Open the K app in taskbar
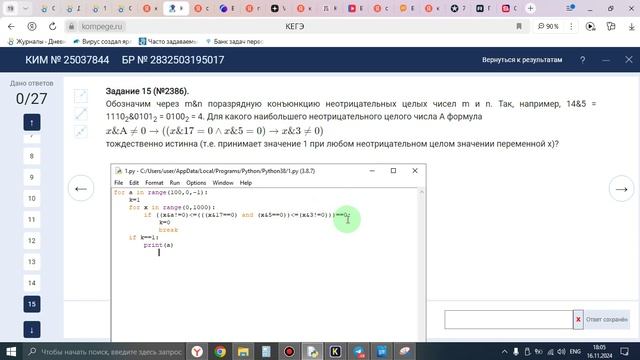640x360 pixels. (336, 351)
